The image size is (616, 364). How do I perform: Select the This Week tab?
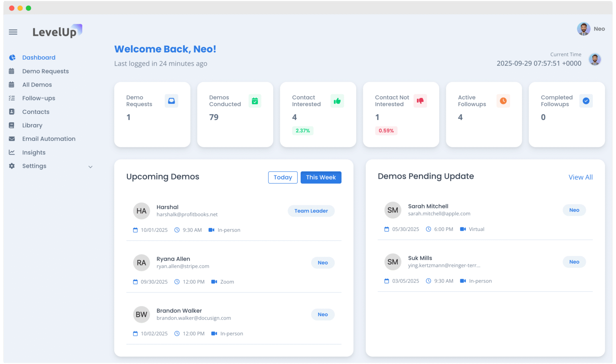(321, 177)
